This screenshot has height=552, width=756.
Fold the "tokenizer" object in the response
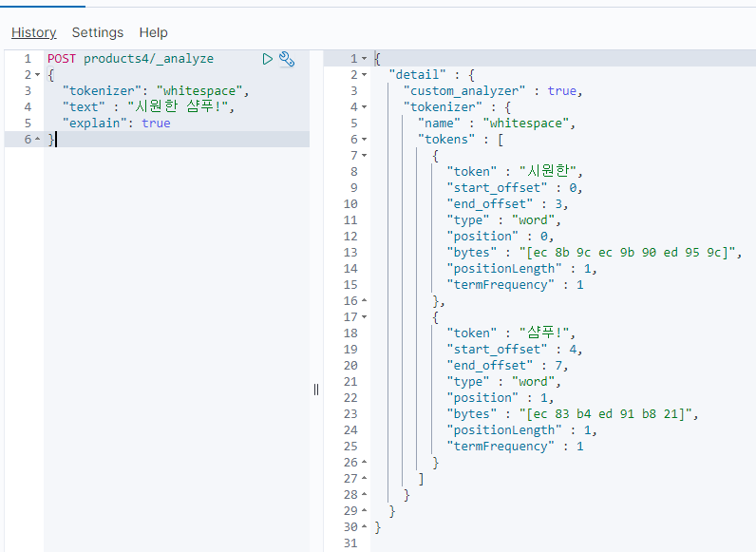point(364,107)
